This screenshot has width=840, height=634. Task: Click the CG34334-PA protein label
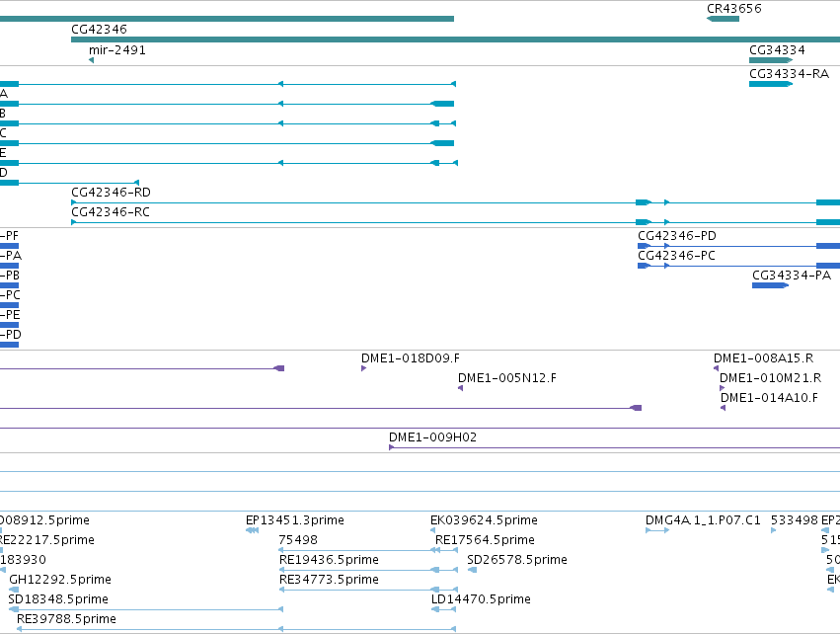pyautogui.click(x=792, y=275)
